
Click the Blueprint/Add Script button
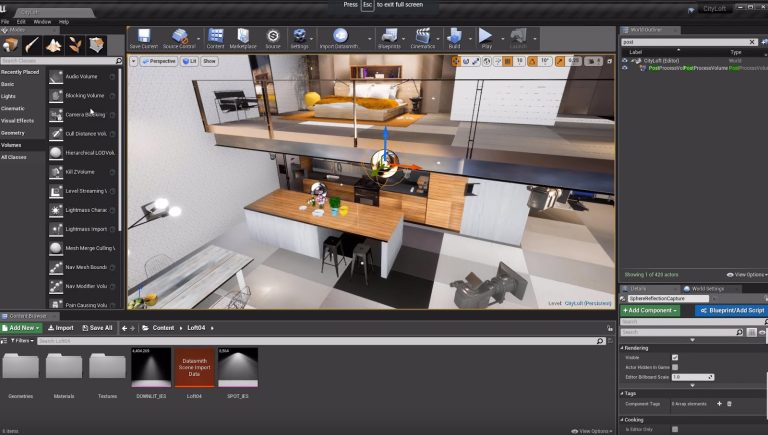point(731,310)
